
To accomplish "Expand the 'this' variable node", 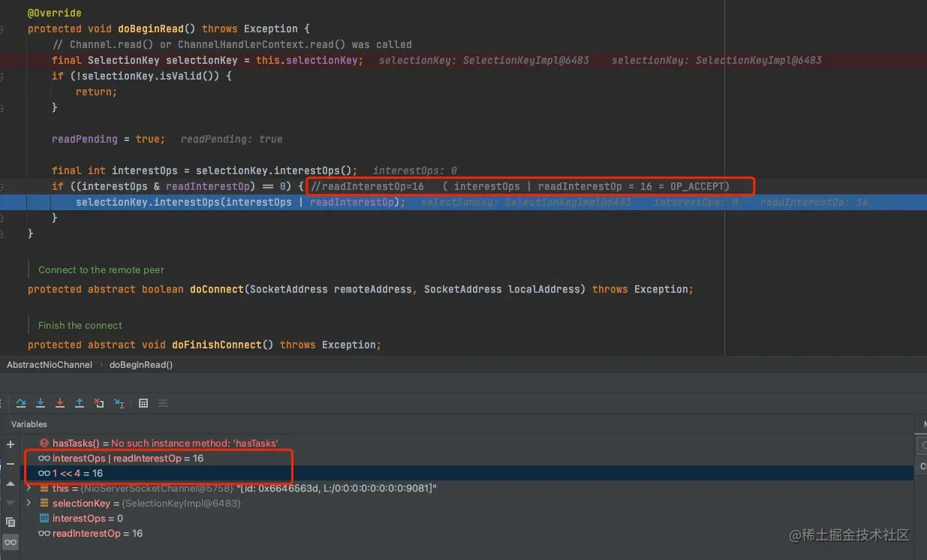I will click(29, 488).
